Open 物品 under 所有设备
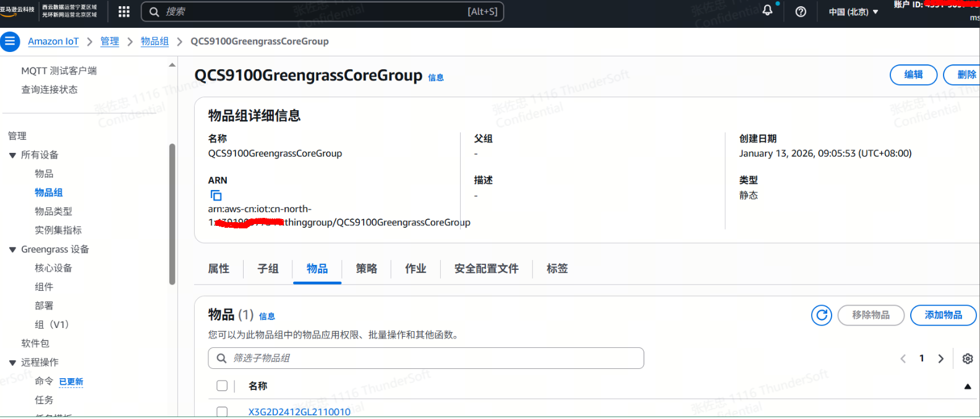 point(44,174)
